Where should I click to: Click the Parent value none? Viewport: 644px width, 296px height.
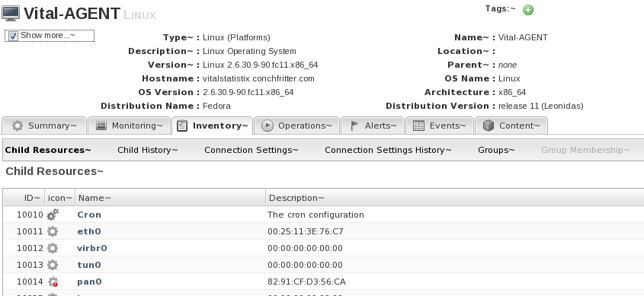click(x=508, y=65)
